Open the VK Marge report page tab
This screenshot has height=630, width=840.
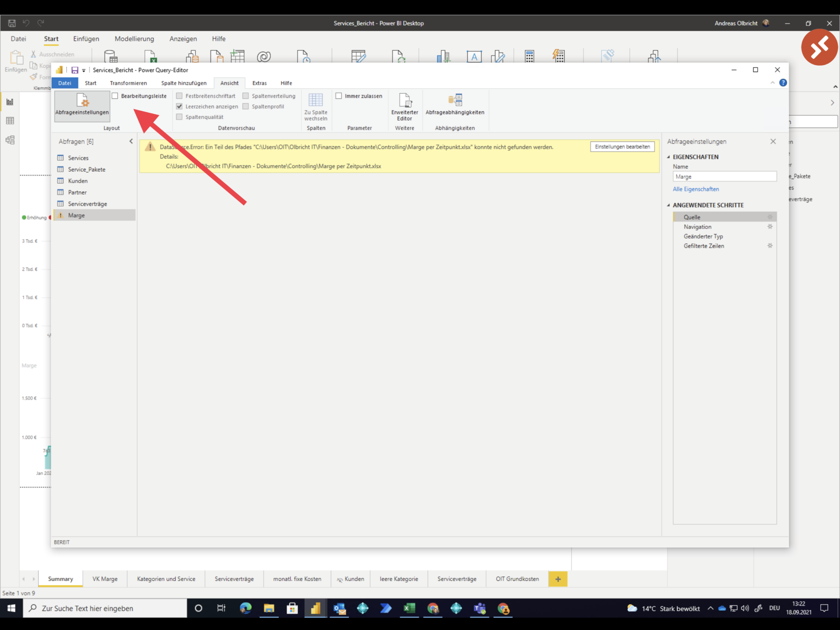tap(105, 579)
